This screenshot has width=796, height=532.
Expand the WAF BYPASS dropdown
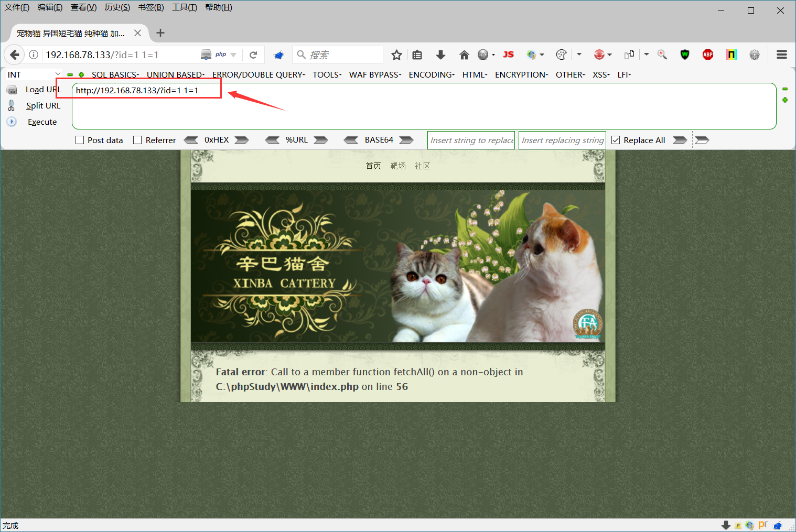[375, 75]
